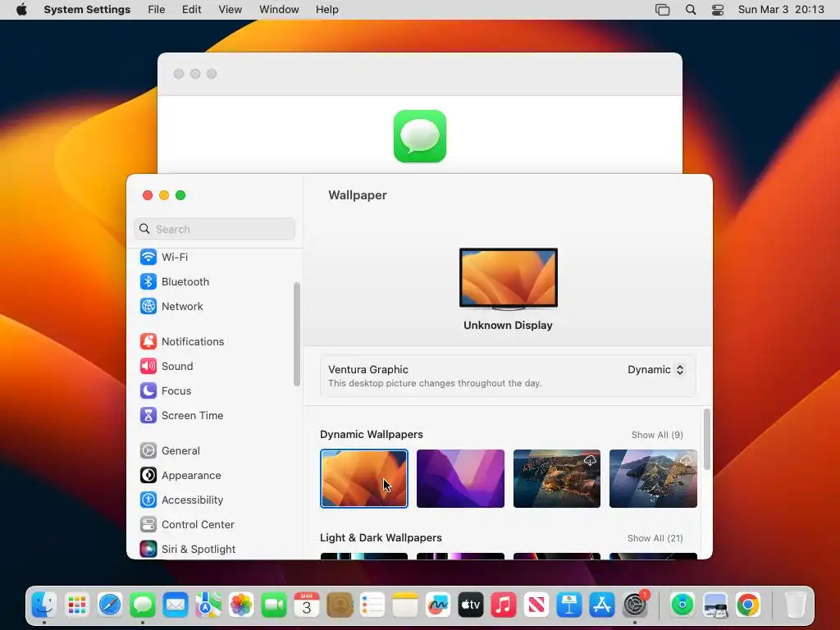Open Photos from the Dock

click(x=241, y=605)
